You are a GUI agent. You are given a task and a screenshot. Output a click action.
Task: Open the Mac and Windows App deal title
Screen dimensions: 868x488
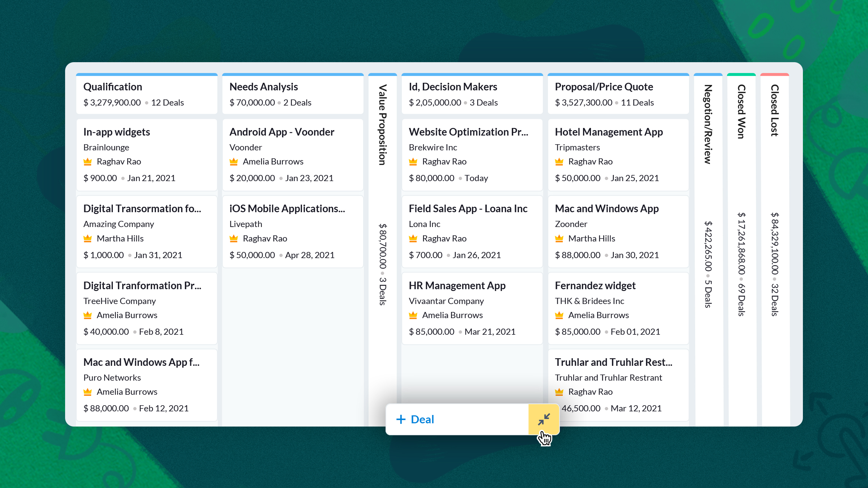tap(607, 209)
